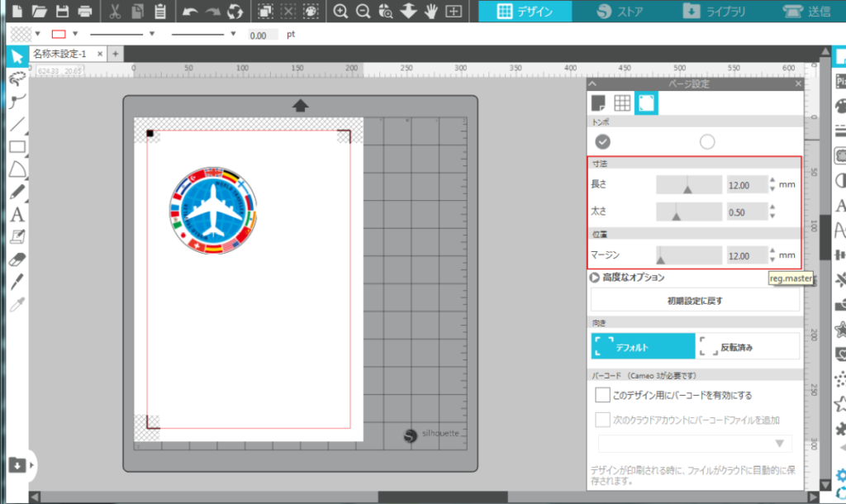
Task: Adjust the 長さ slider
Action: click(x=688, y=184)
